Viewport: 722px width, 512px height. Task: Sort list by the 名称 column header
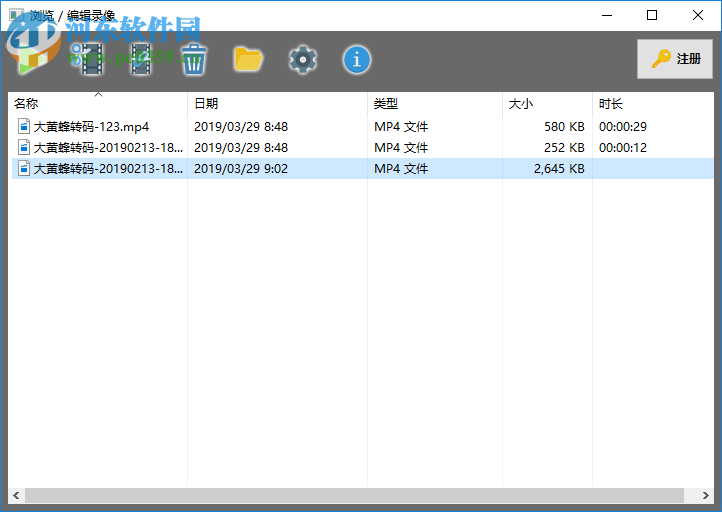click(x=98, y=104)
